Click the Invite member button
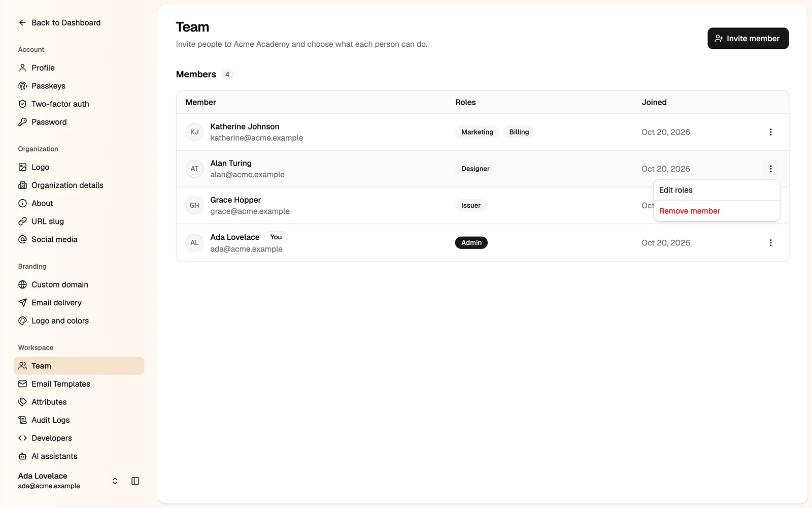Viewport: 812px width, 508px height. tap(748, 39)
